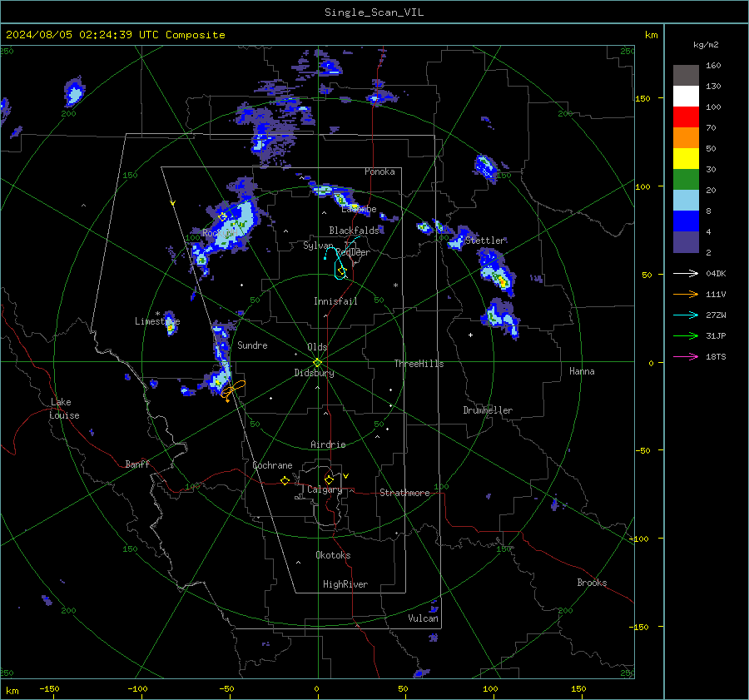Screen dimensions: 749x700
Task: Click the 04DK legend label
Action: tap(716, 273)
